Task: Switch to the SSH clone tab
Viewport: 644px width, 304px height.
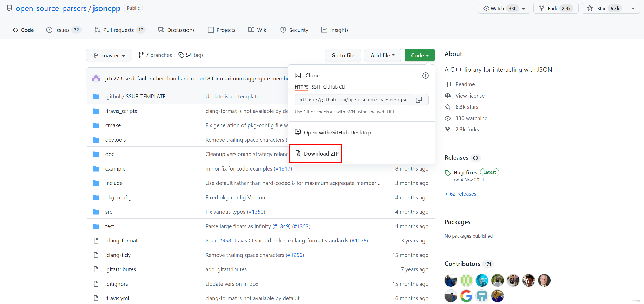Action: [x=316, y=87]
